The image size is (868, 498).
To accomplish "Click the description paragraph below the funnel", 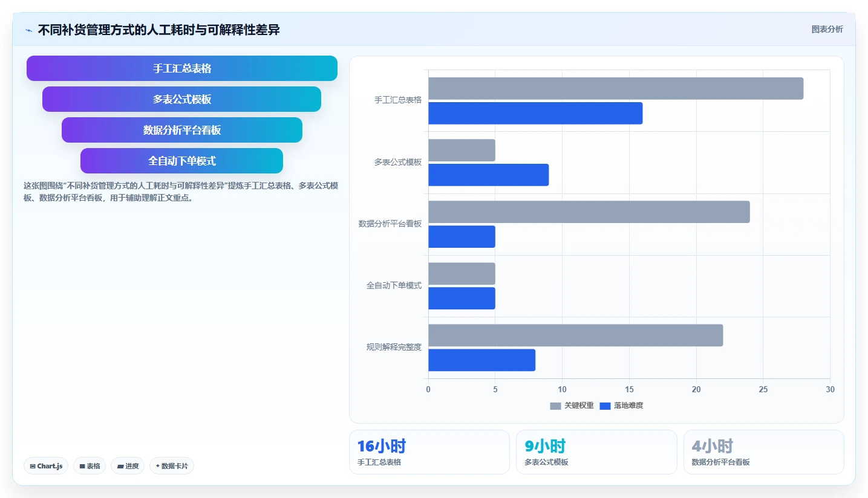I will [x=181, y=192].
